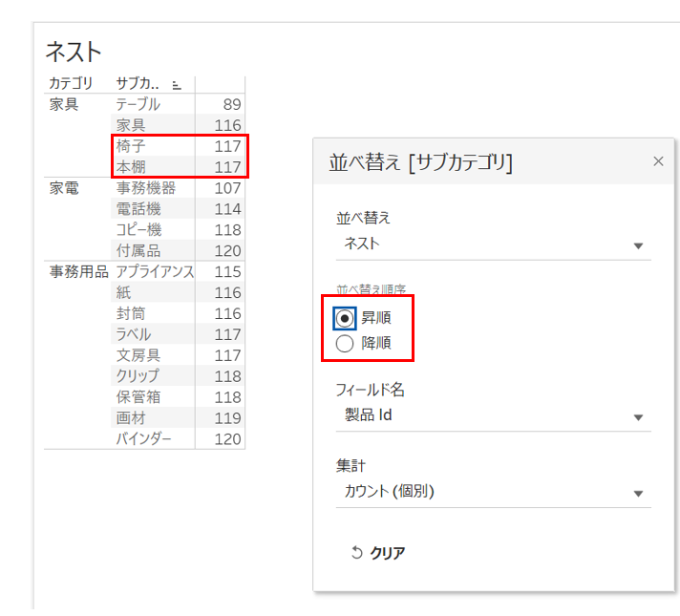Close the 並べ替え [サブカテゴリ] dialog
The image size is (680, 616).
(658, 161)
